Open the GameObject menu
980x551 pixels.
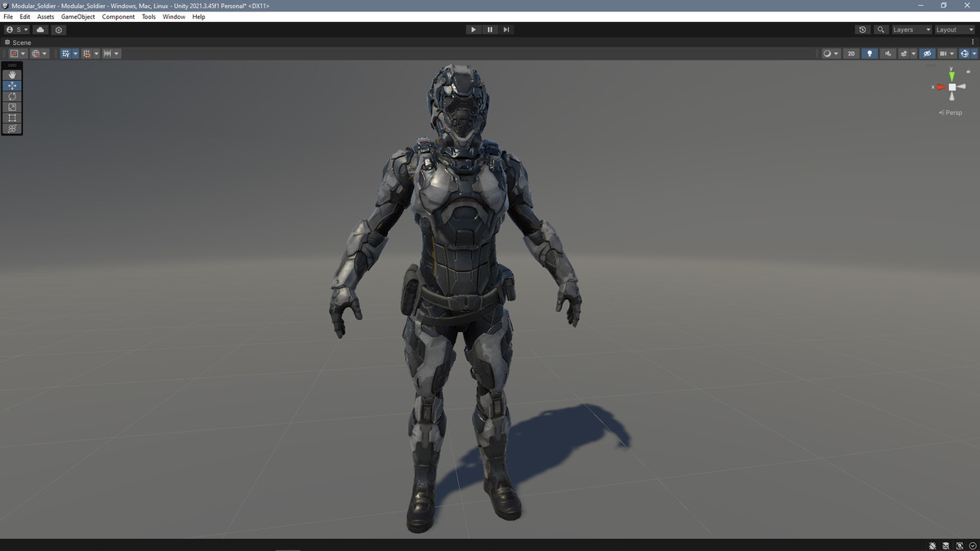(x=77, y=16)
